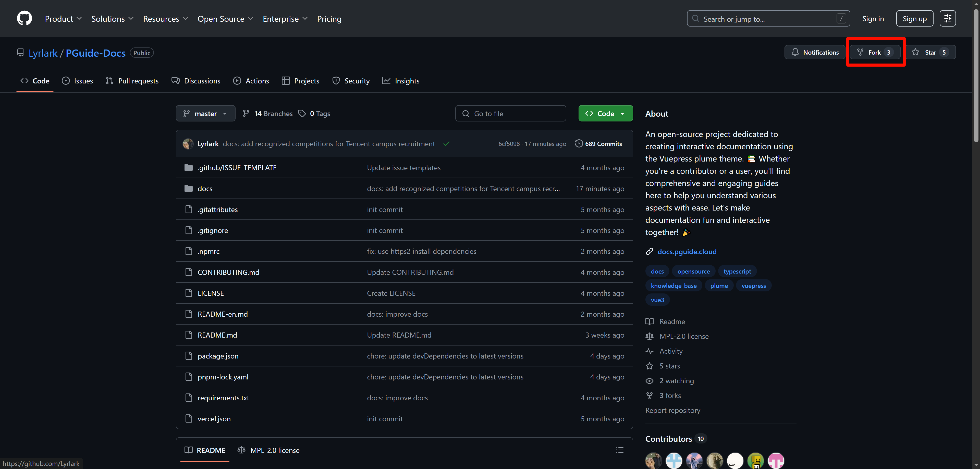Open the master branch selector dropdown
This screenshot has height=469, width=980.
[x=205, y=113]
